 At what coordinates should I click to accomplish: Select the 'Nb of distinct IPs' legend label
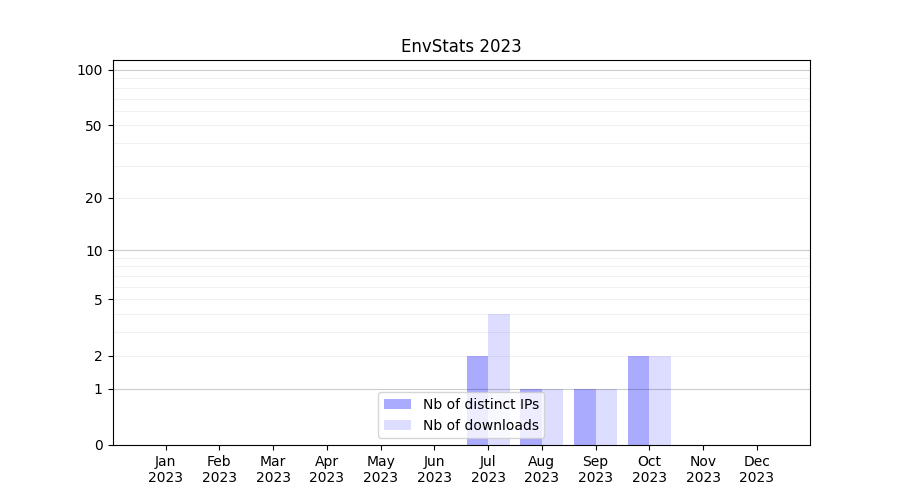(480, 404)
